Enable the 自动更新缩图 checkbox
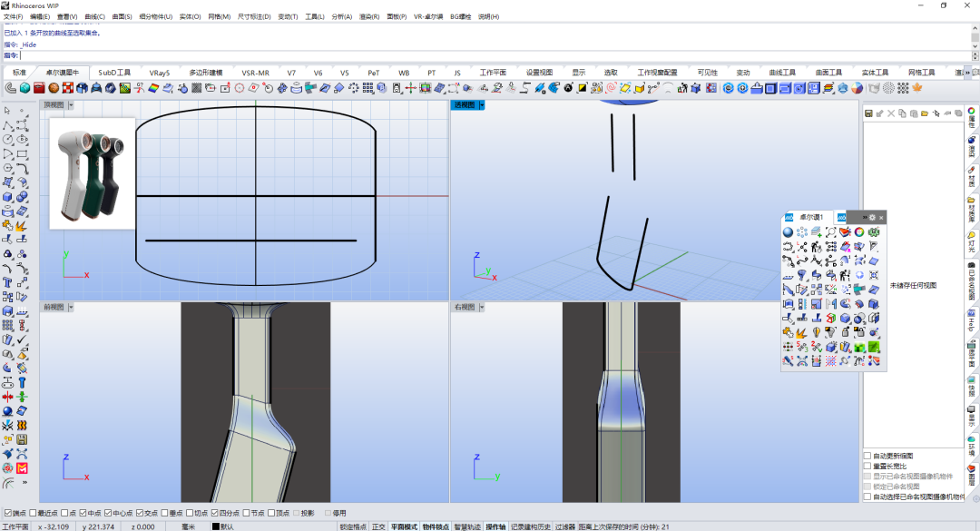980x531 pixels. click(x=867, y=456)
